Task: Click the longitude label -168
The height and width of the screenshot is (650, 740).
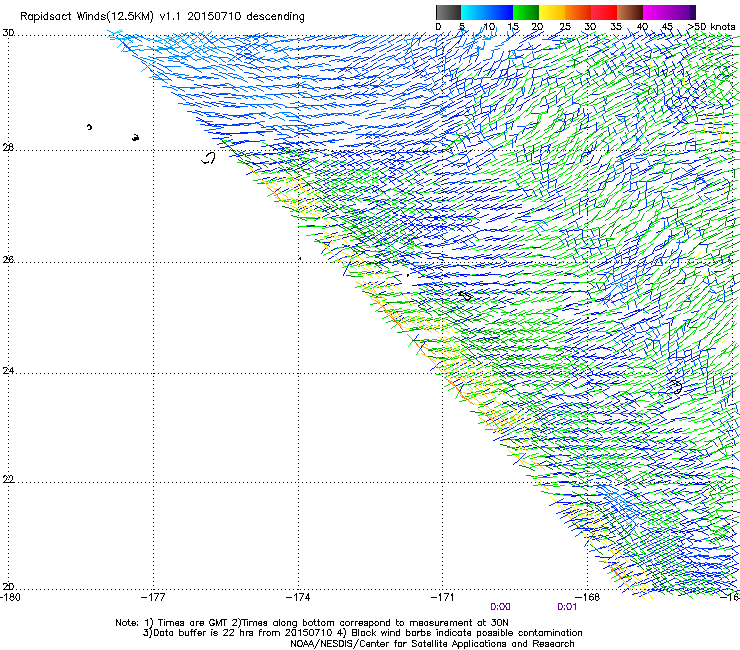Action: pyautogui.click(x=588, y=597)
